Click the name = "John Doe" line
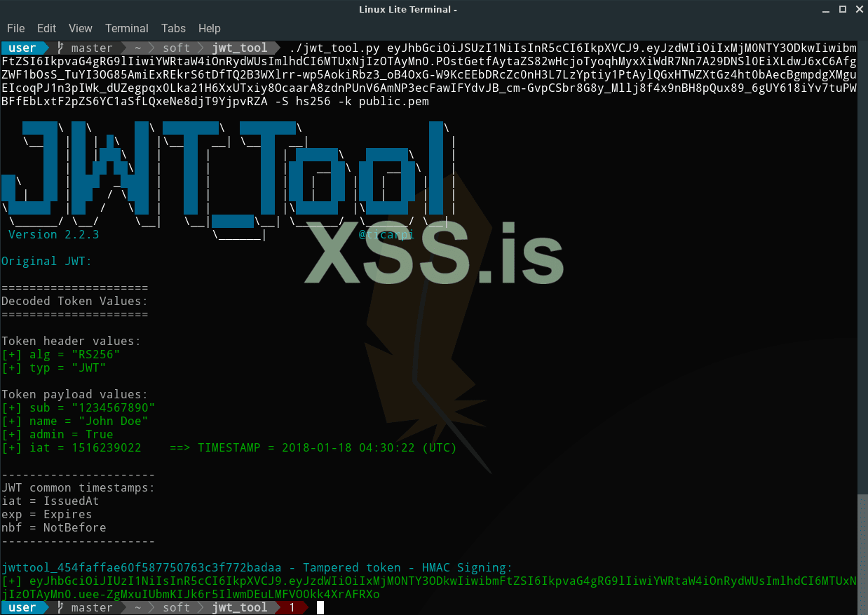868x615 pixels. pyautogui.click(x=74, y=421)
